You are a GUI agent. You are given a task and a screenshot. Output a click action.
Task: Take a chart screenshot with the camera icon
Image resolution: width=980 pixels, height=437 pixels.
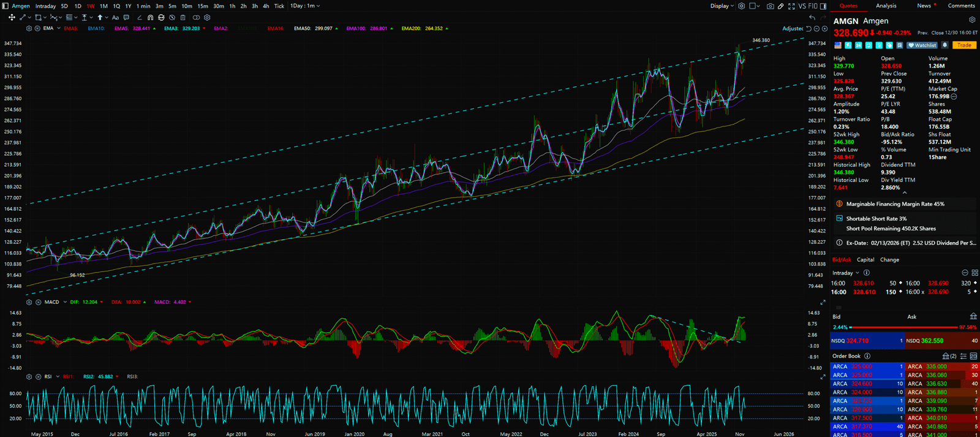[x=770, y=6]
